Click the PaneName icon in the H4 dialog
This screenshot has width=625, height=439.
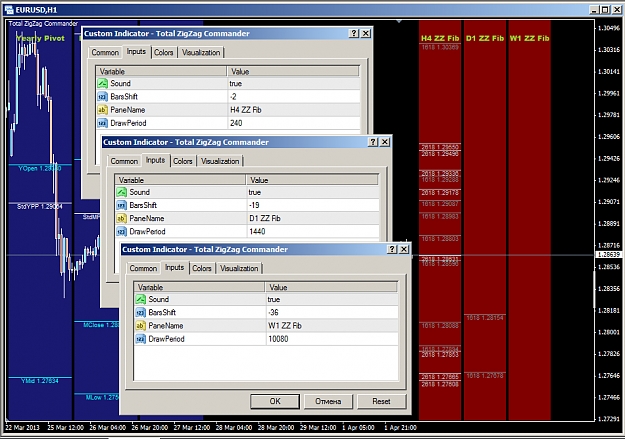click(102, 110)
